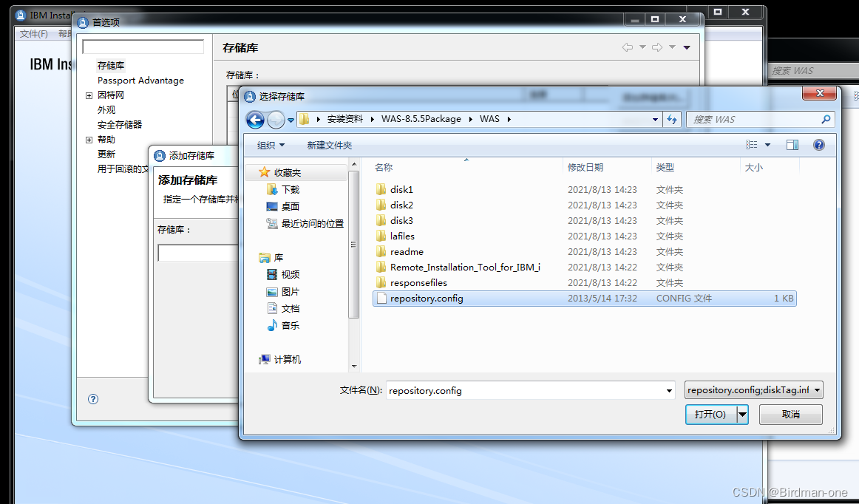
Task: Click the change view icon
Action: click(x=752, y=145)
